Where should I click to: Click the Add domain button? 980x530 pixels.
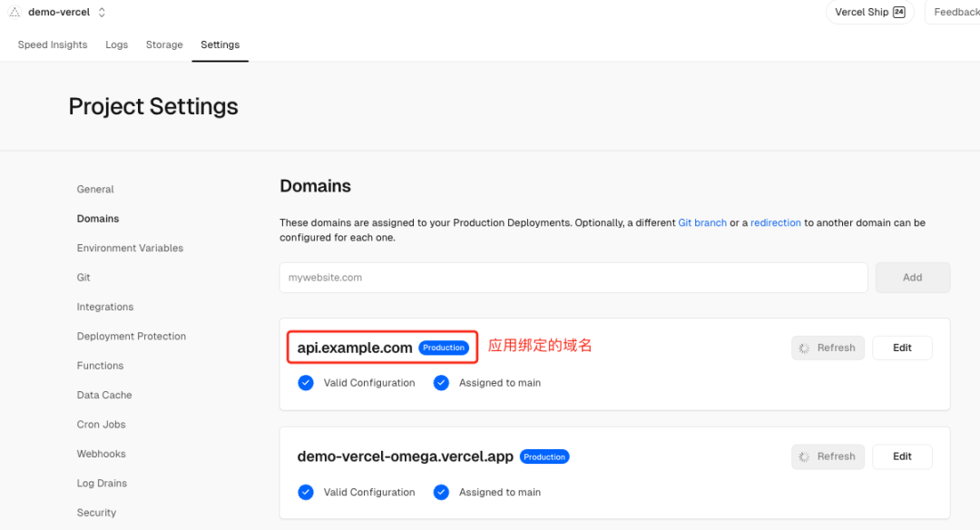pyautogui.click(x=913, y=278)
